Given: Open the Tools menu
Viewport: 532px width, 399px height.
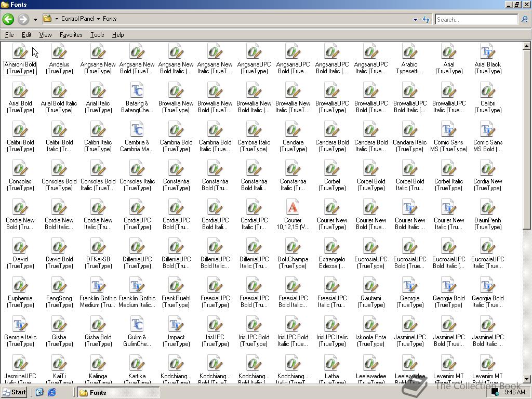Looking at the screenshot, I should click(x=97, y=35).
